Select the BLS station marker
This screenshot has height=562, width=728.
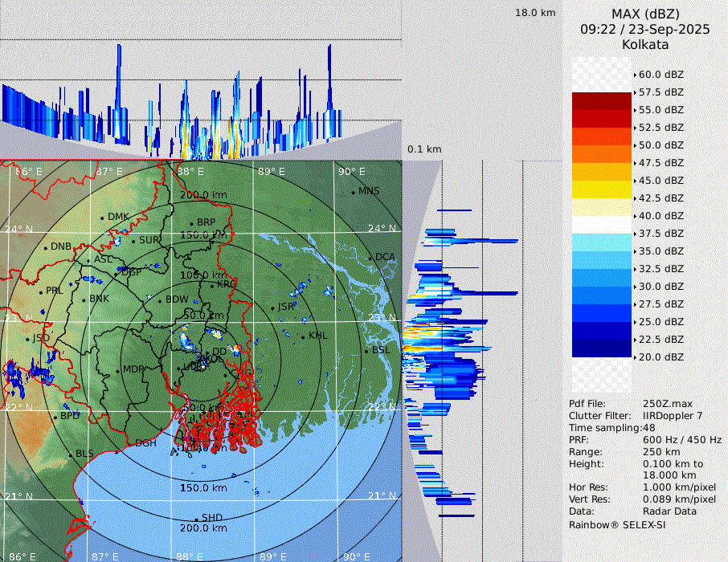(70, 454)
